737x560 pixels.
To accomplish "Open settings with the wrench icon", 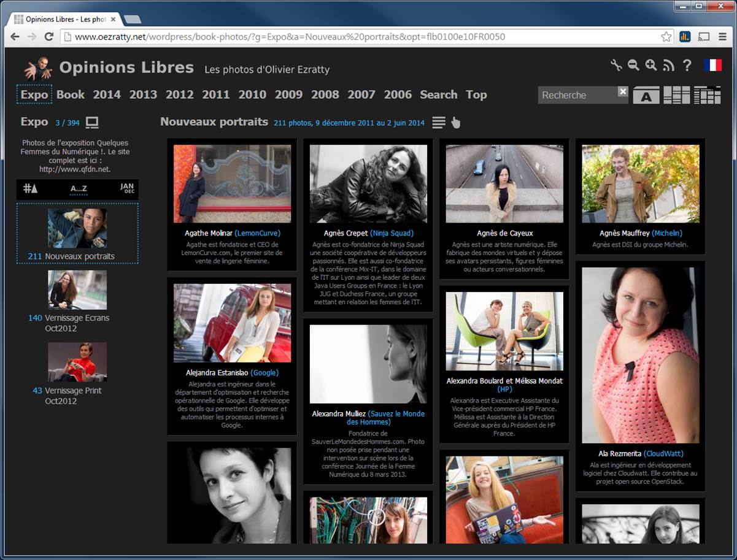I will pos(616,66).
